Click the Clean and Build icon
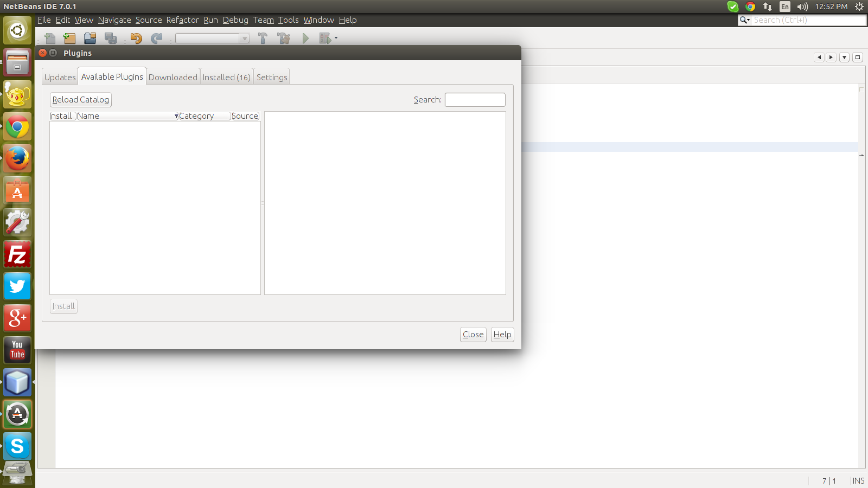 pyautogui.click(x=283, y=38)
